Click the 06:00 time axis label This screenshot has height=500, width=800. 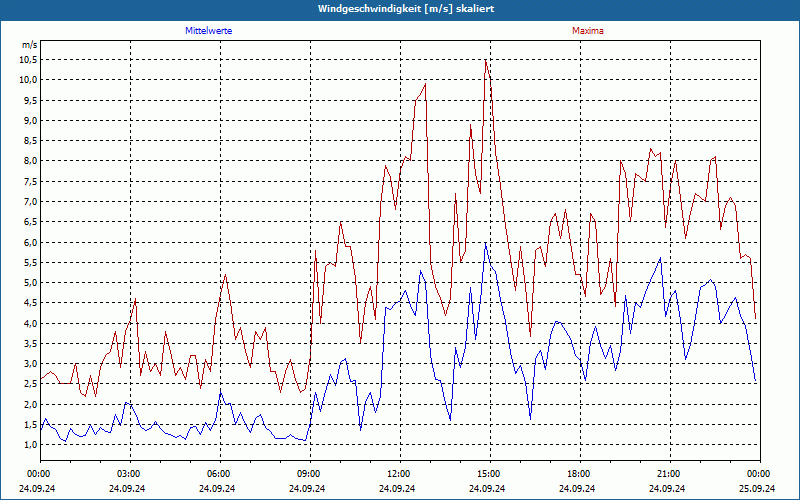click(x=220, y=474)
